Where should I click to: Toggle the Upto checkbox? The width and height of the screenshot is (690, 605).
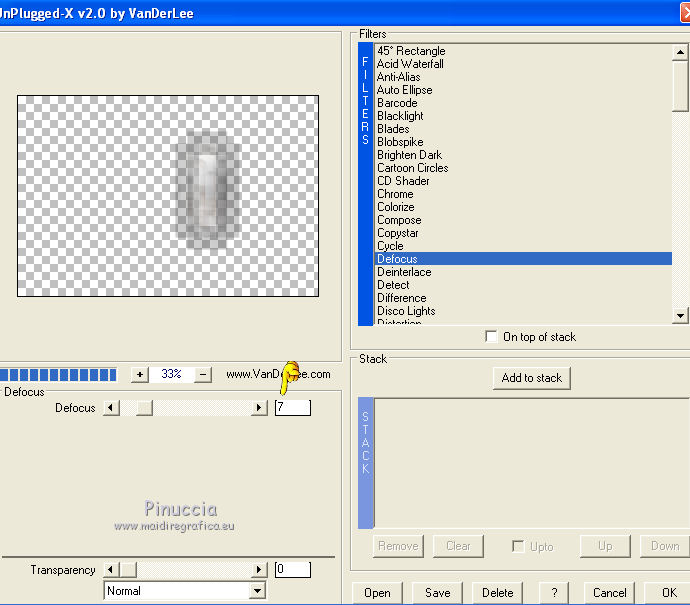(x=518, y=546)
